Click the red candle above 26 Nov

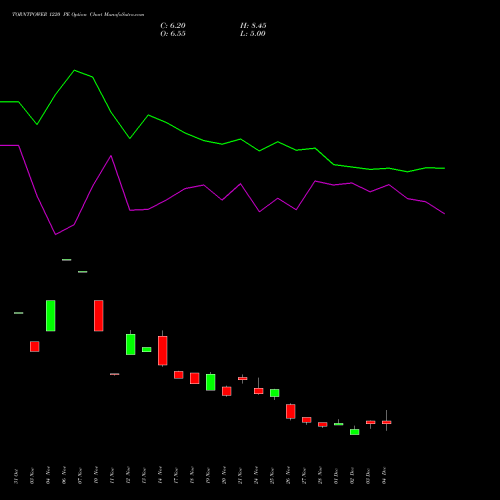pyautogui.click(x=291, y=411)
